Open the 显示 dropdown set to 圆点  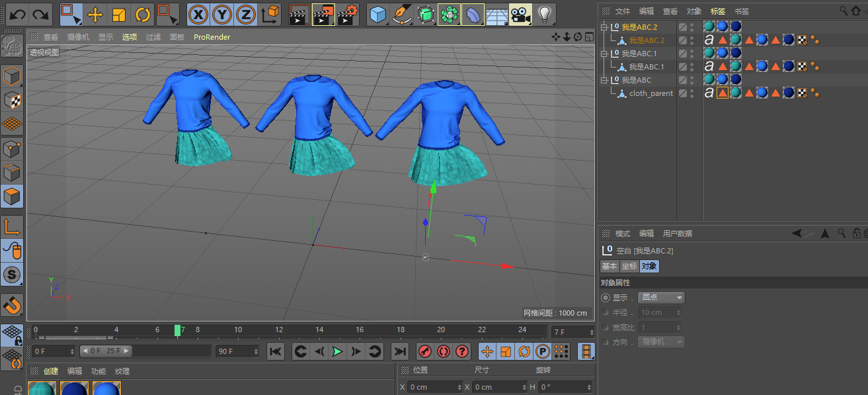(x=661, y=298)
